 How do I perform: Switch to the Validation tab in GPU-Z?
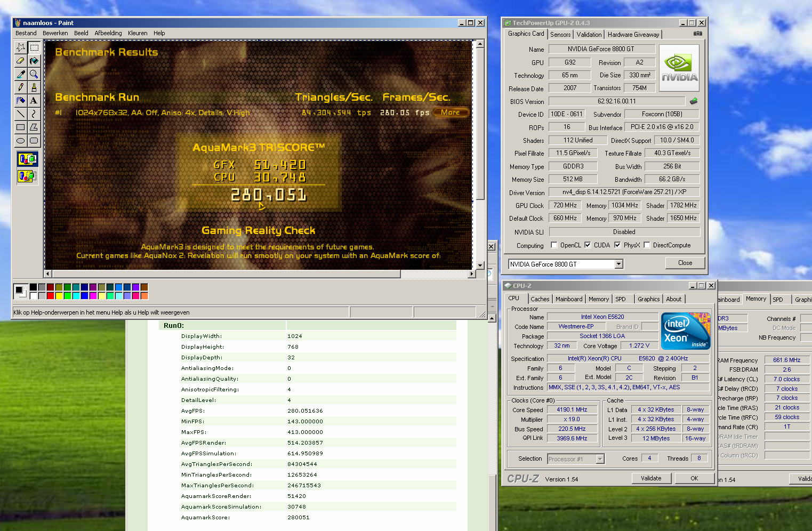[x=589, y=35]
